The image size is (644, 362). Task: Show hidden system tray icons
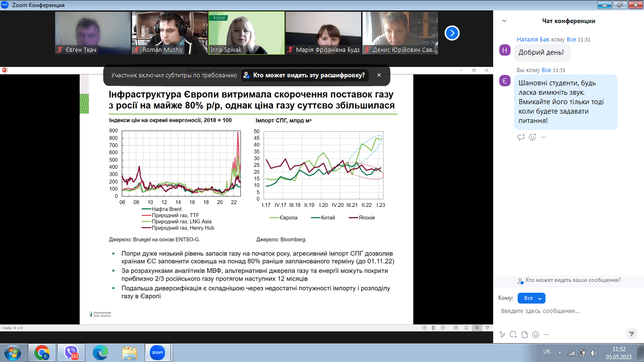click(x=560, y=353)
